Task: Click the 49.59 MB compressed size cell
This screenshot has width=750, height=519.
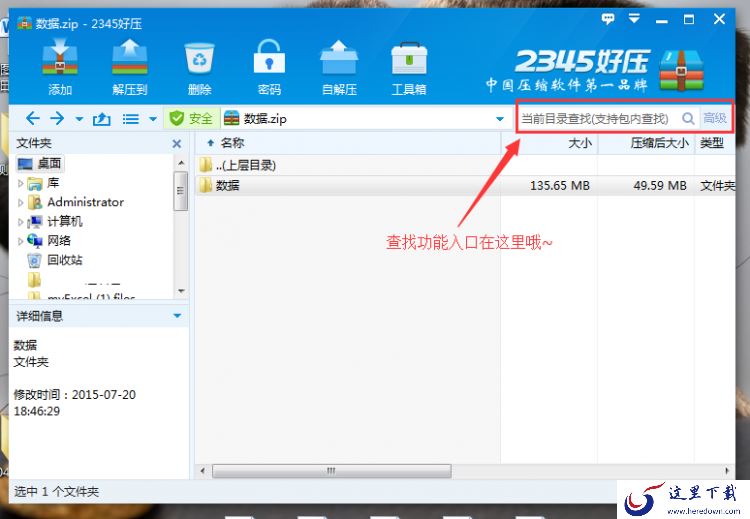Action: [x=660, y=186]
